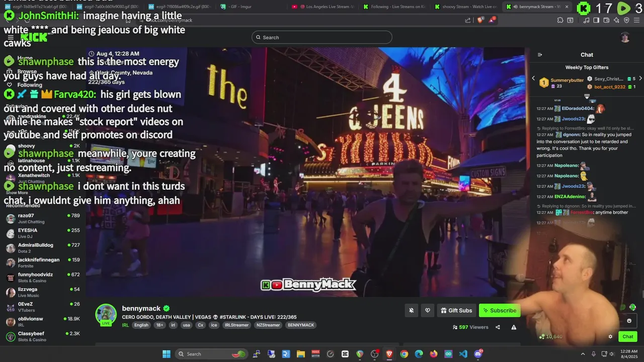644x362 pixels.
Task: Close the bennymack Stream tab
Action: 567,7
